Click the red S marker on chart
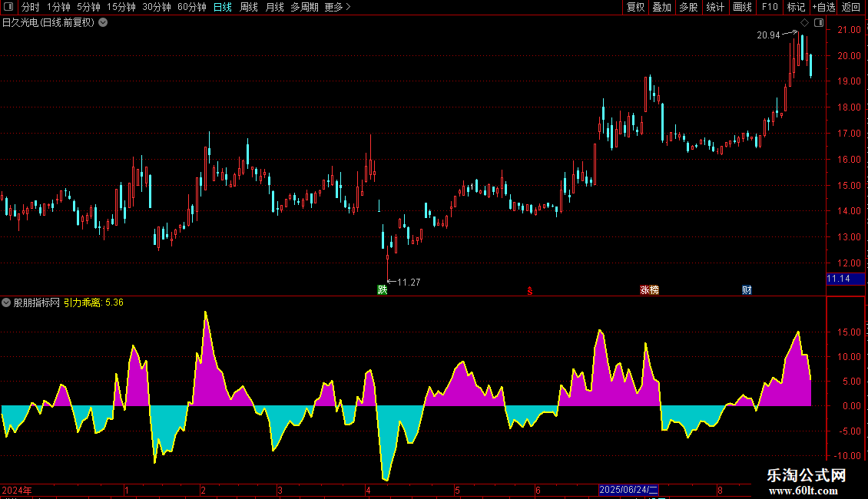The image size is (868, 499). point(530,290)
